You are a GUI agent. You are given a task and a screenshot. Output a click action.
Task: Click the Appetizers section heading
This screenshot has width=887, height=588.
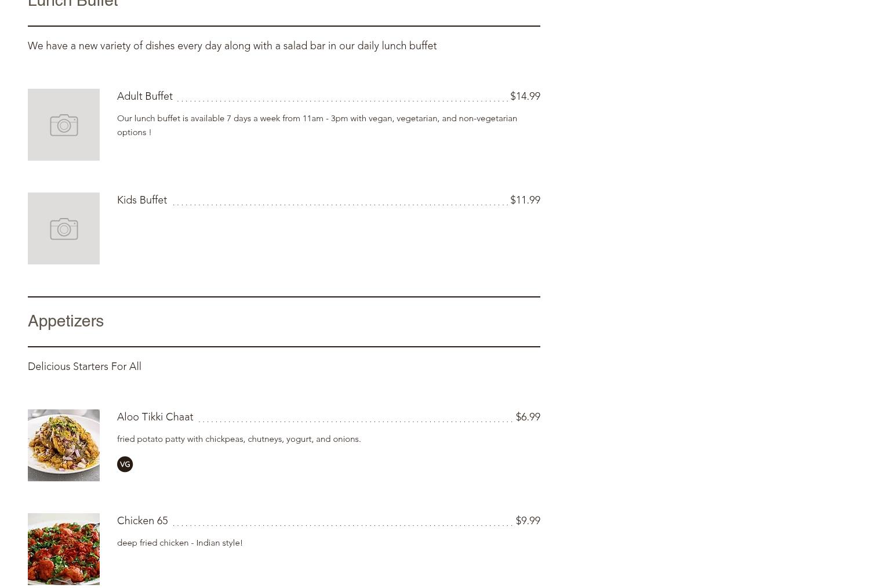click(x=66, y=321)
